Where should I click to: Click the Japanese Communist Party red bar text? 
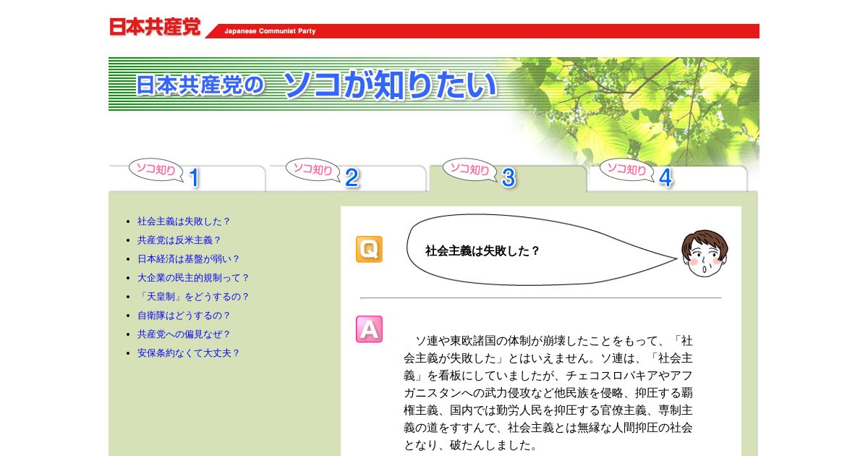coord(270,31)
